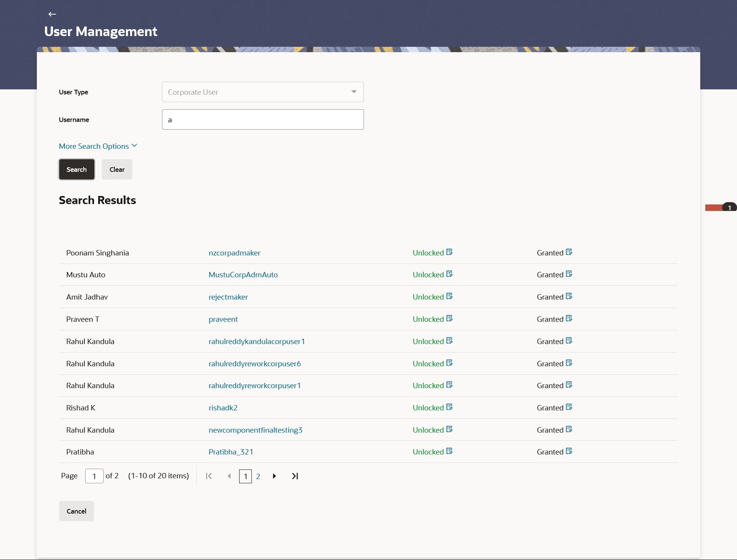Edit lock status for rejectmaker user
The image size is (737, 560).
point(449,296)
